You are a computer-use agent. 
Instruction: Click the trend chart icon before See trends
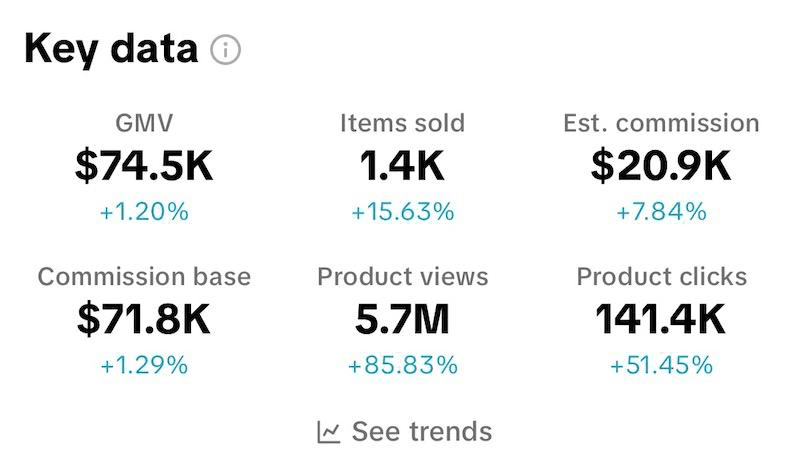tap(329, 432)
